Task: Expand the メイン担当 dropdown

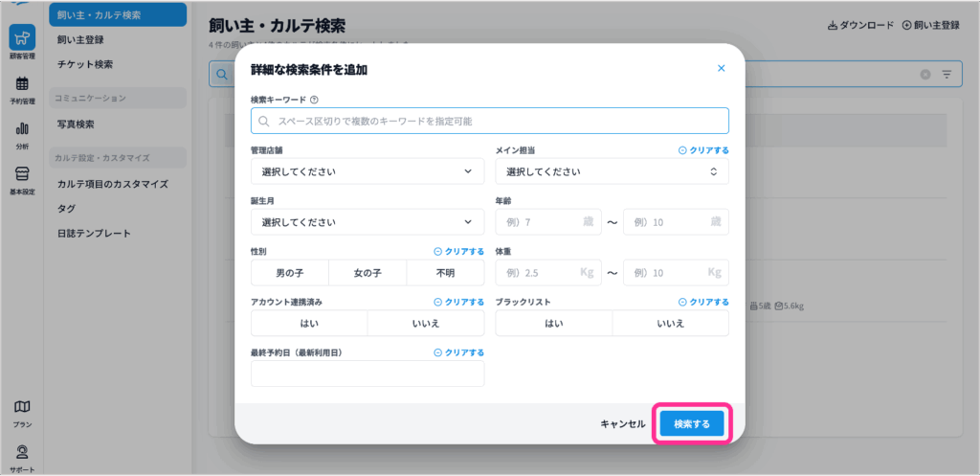Action: (x=612, y=171)
